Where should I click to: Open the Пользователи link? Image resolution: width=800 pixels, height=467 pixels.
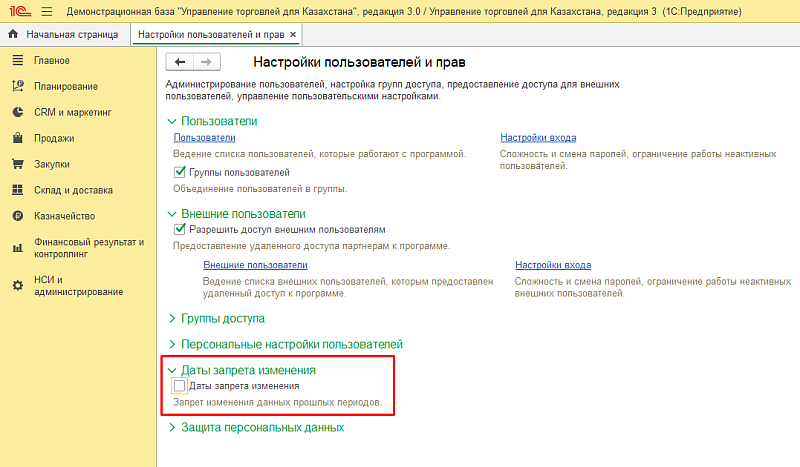pos(204,138)
